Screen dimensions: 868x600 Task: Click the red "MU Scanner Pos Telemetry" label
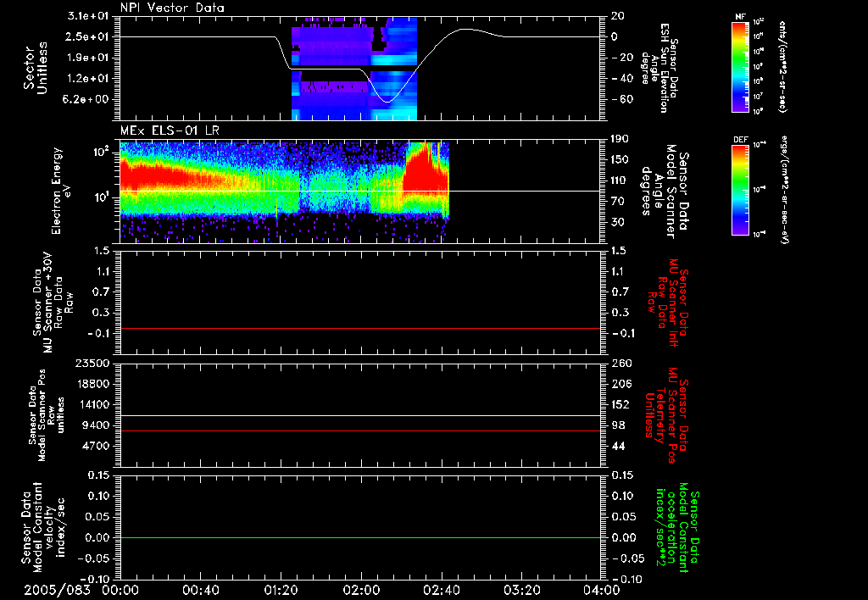click(666, 415)
